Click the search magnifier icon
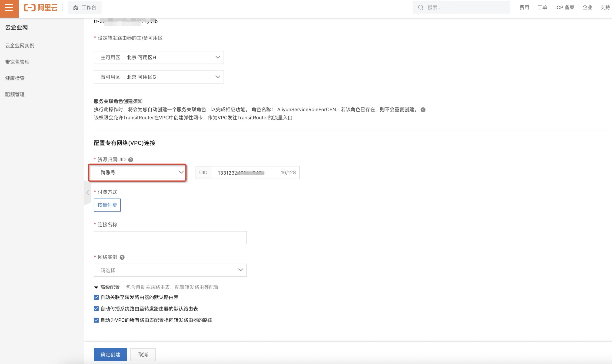 click(x=420, y=8)
